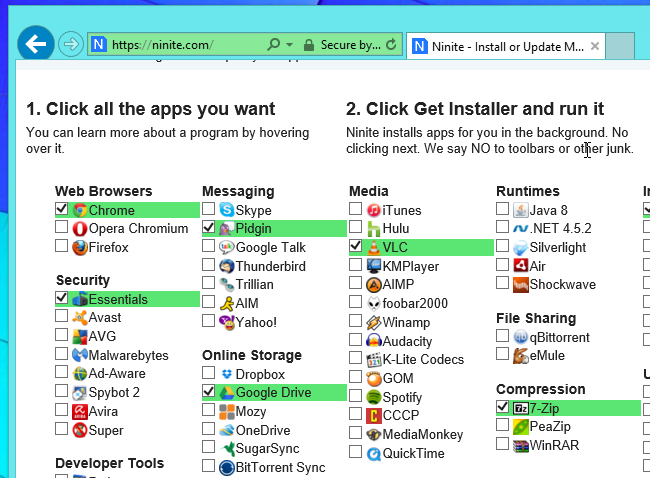Click the Firefox icon in Web Browsers
Viewport: 650px width, 478px height.
click(x=80, y=247)
